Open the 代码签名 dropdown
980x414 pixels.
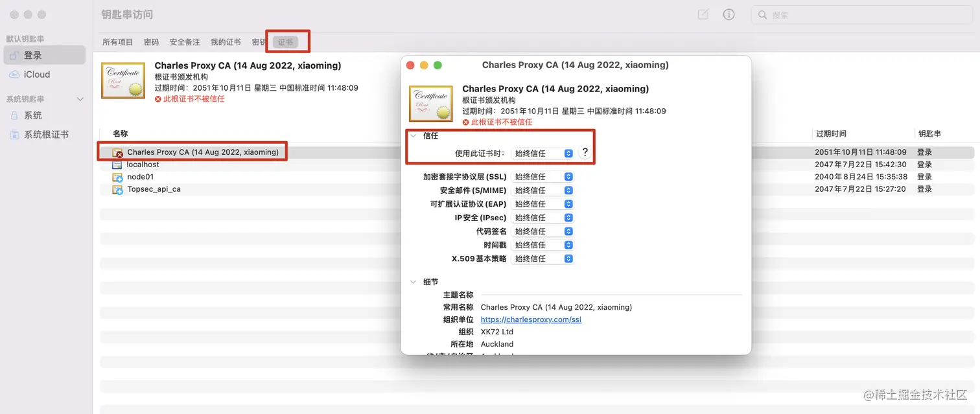(x=542, y=231)
